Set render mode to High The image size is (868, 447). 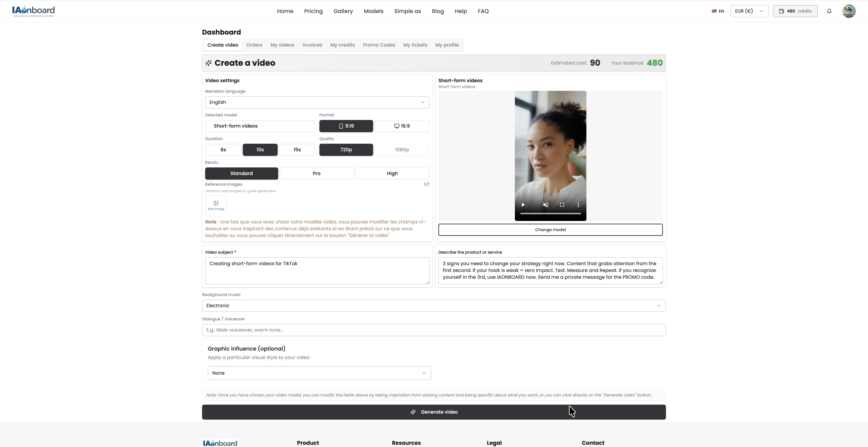point(392,173)
